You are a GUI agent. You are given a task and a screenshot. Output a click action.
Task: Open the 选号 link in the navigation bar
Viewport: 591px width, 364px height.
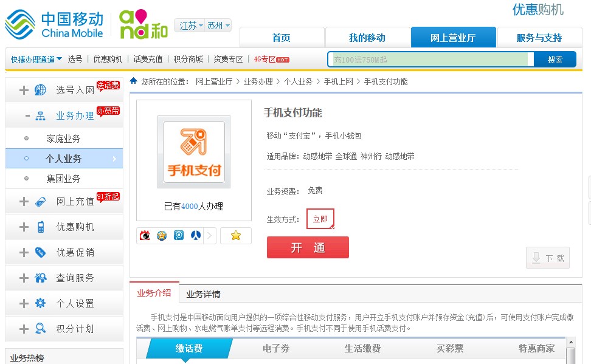[75, 59]
